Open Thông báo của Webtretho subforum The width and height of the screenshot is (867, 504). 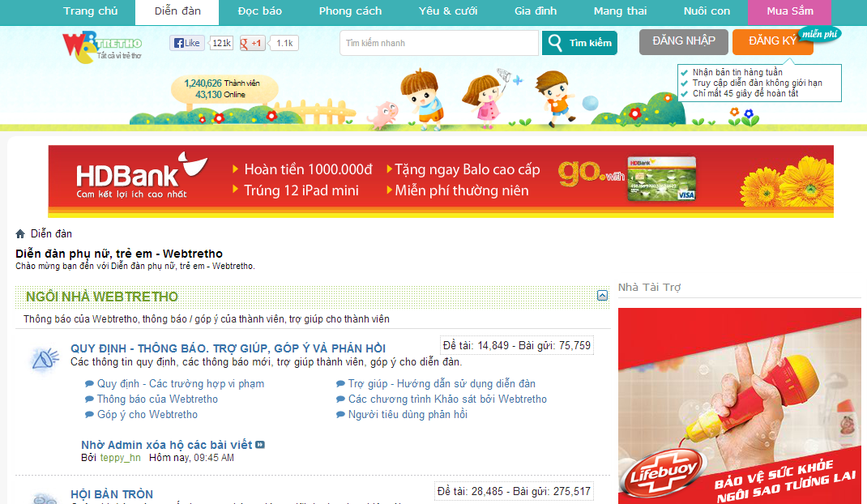pos(157,399)
